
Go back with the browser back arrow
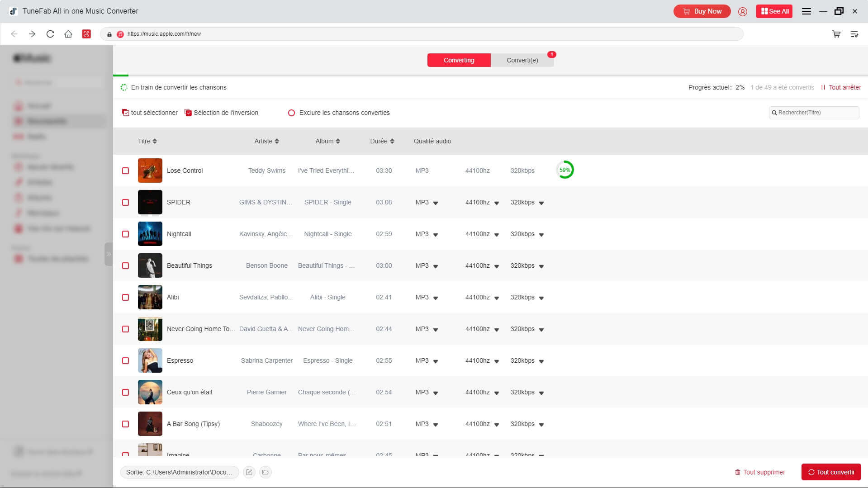pyautogui.click(x=14, y=34)
